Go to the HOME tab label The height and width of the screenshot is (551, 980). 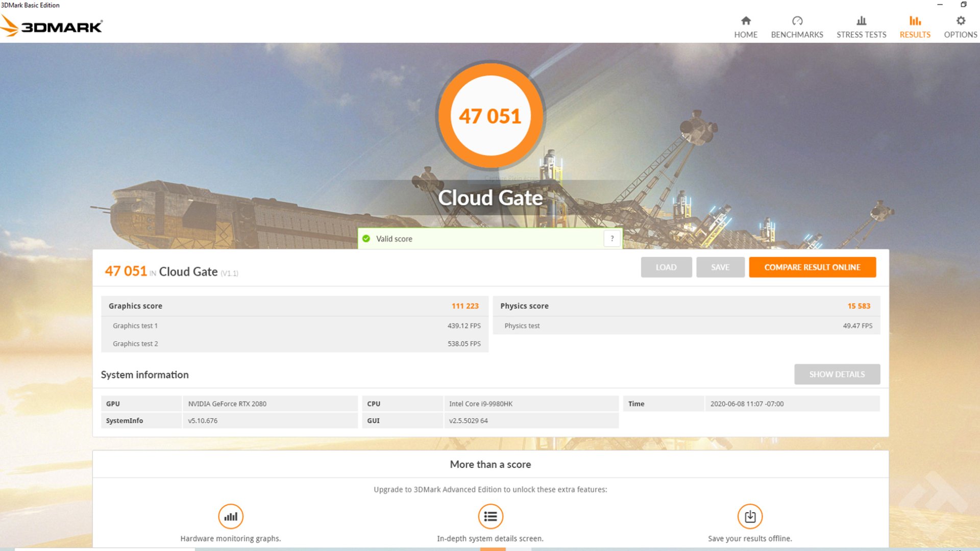point(746,35)
